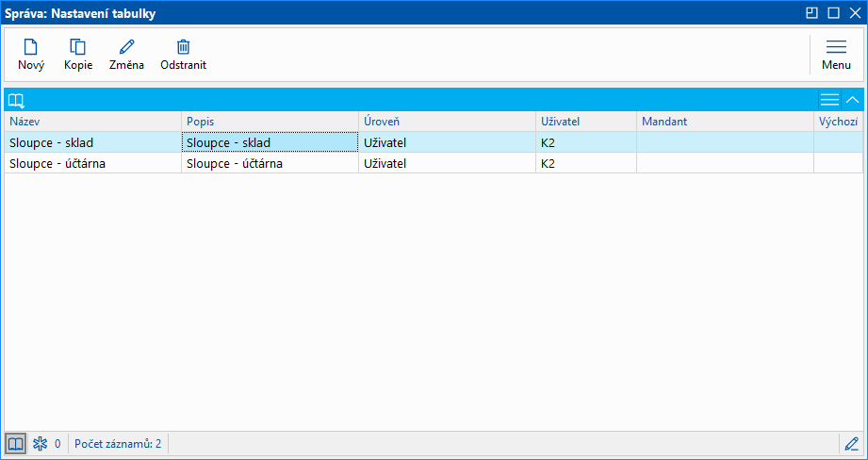Click the Mandant column header
Viewport: 868px width, 460px height.
[x=725, y=122]
